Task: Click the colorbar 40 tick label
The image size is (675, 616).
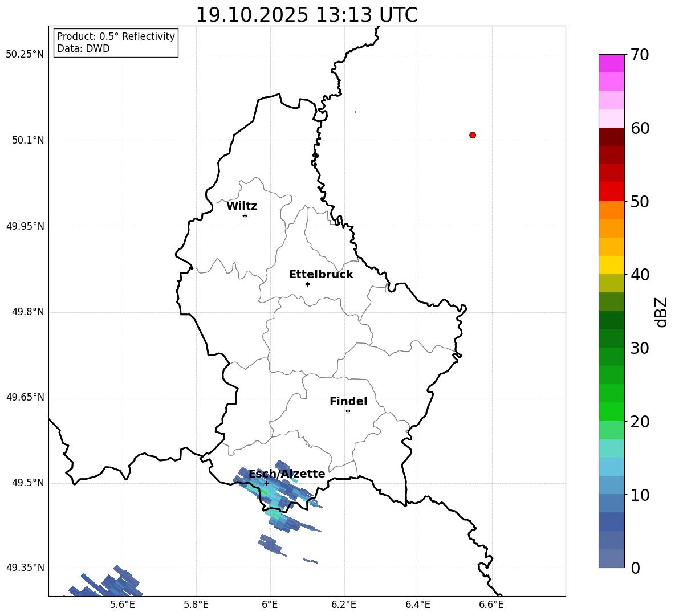Action: pos(640,275)
